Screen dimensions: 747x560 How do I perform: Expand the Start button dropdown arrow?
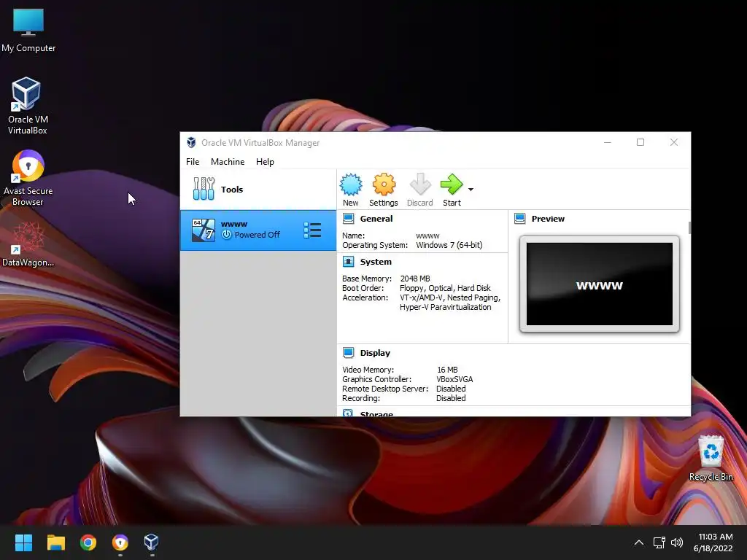471,190
